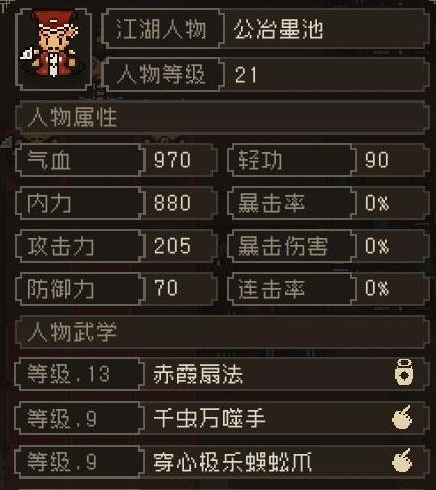Click the 气血 stat value 970
Screen dimensions: 436x490
(x=172, y=160)
